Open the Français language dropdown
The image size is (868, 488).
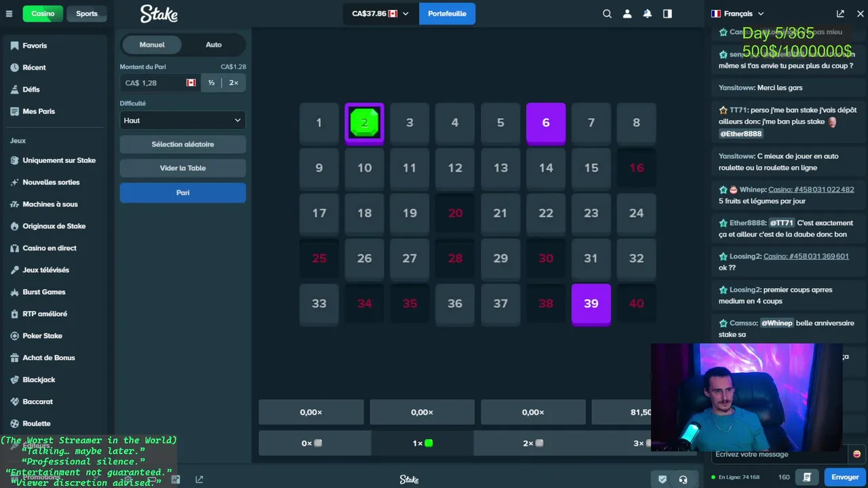(737, 14)
